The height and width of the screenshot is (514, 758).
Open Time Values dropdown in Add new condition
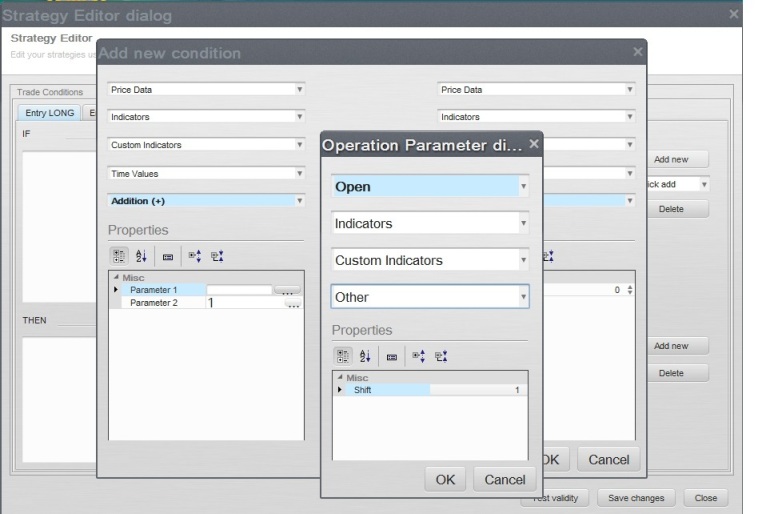click(x=300, y=173)
